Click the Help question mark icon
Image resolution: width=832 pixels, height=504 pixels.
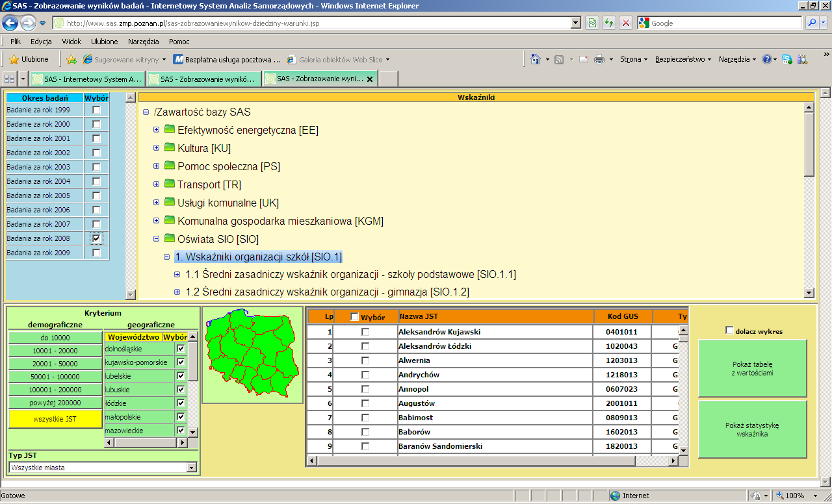pyautogui.click(x=767, y=59)
